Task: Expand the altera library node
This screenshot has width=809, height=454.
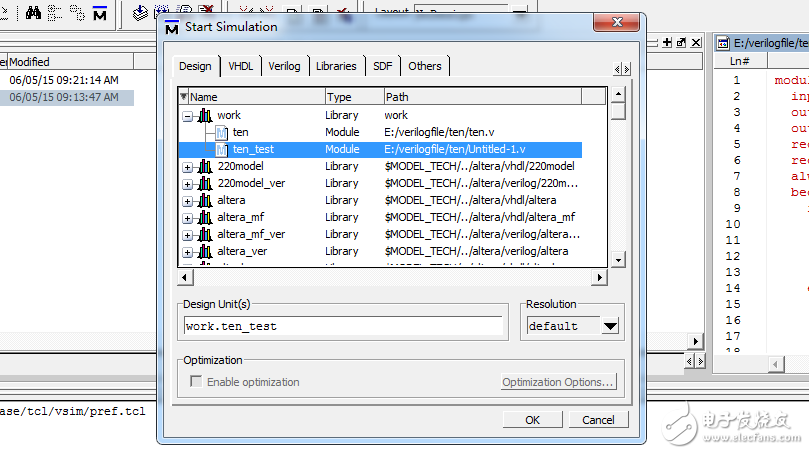Action: coord(188,201)
